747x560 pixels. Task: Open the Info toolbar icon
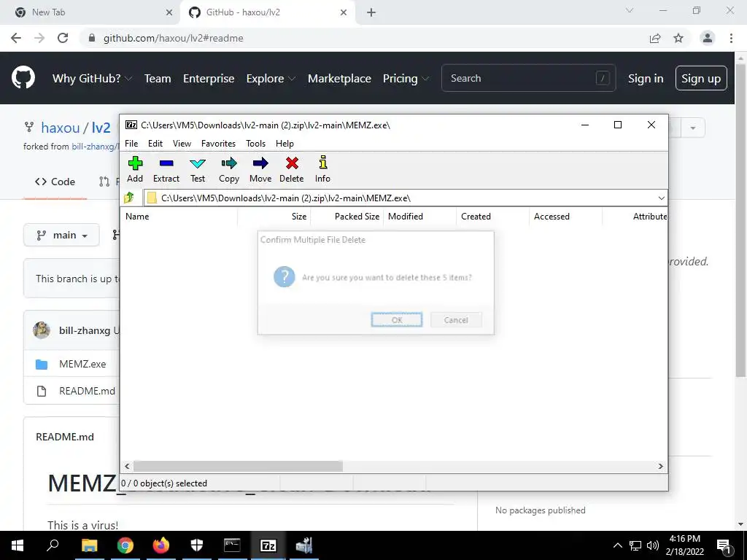coord(322,169)
